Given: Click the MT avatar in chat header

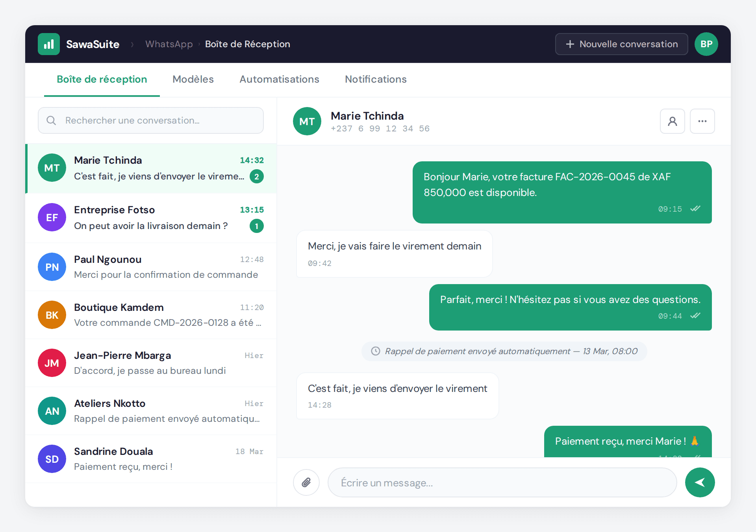Looking at the screenshot, I should [307, 121].
